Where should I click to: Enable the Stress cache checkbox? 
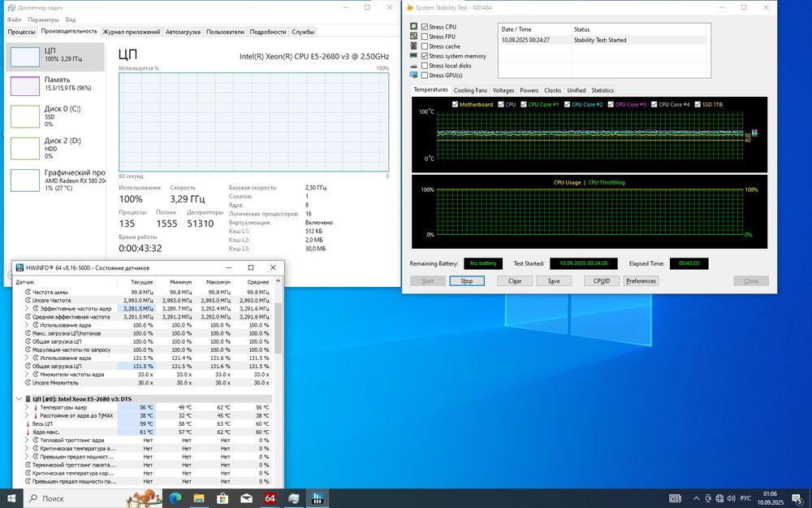425,46
